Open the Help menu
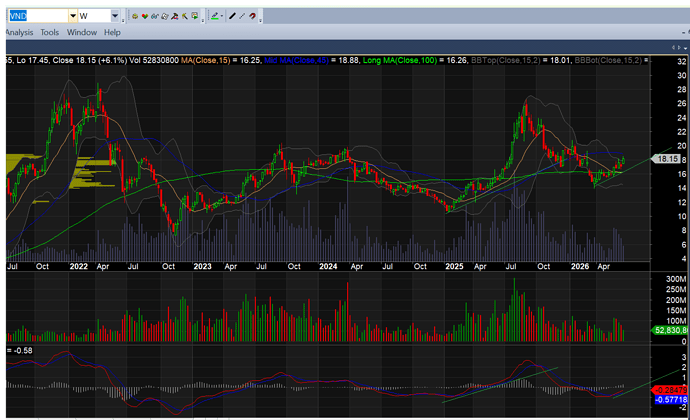 112,32
